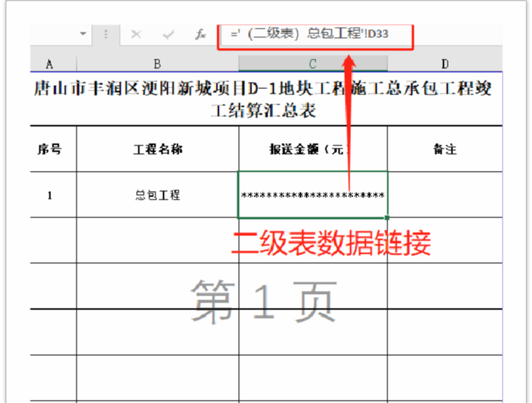Click the vertical dots handle beside Name Box

point(106,34)
